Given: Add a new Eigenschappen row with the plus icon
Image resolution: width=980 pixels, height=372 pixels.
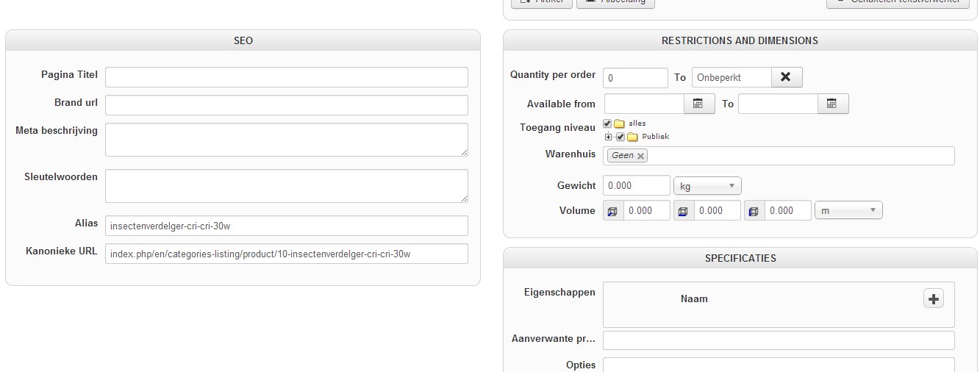Looking at the screenshot, I should (933, 298).
